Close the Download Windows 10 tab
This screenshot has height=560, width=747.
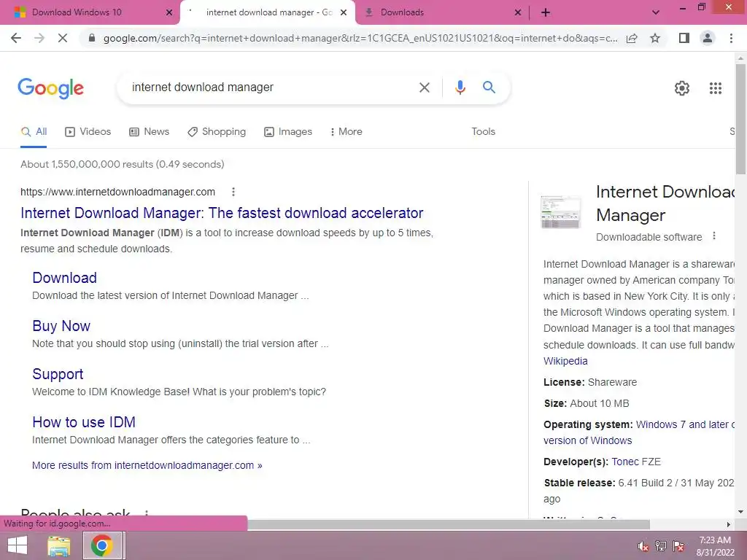[x=169, y=12]
